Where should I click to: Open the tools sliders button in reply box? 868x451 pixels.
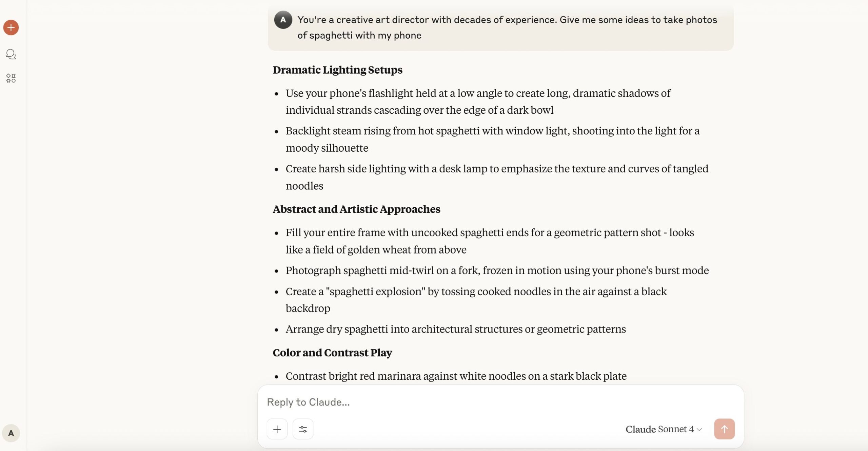coord(303,429)
